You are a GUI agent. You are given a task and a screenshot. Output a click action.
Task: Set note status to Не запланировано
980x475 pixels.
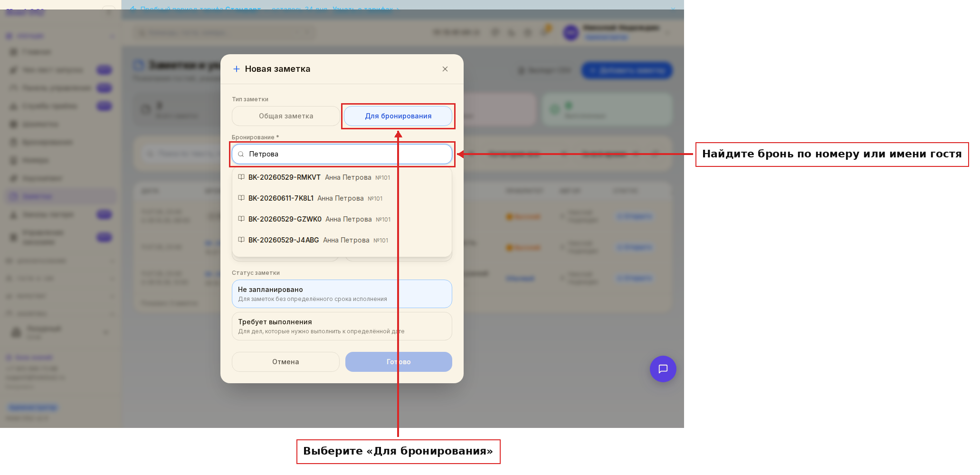tap(342, 294)
